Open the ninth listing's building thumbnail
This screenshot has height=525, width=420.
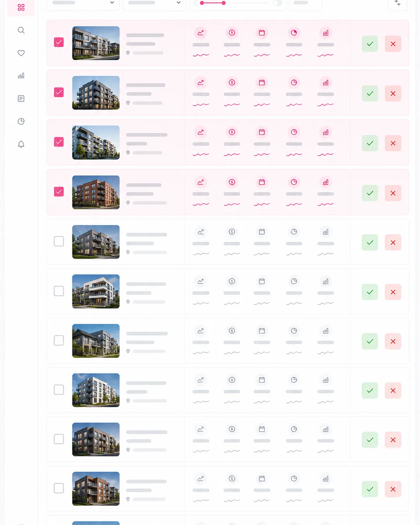coord(96,439)
